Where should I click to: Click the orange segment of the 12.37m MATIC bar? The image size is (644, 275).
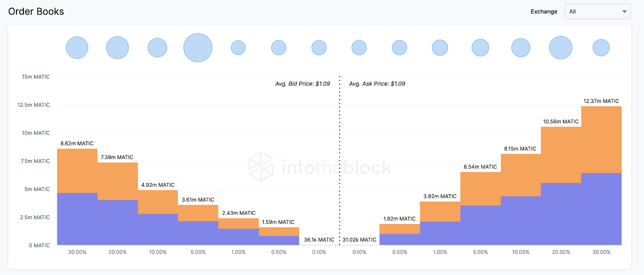[x=601, y=139]
